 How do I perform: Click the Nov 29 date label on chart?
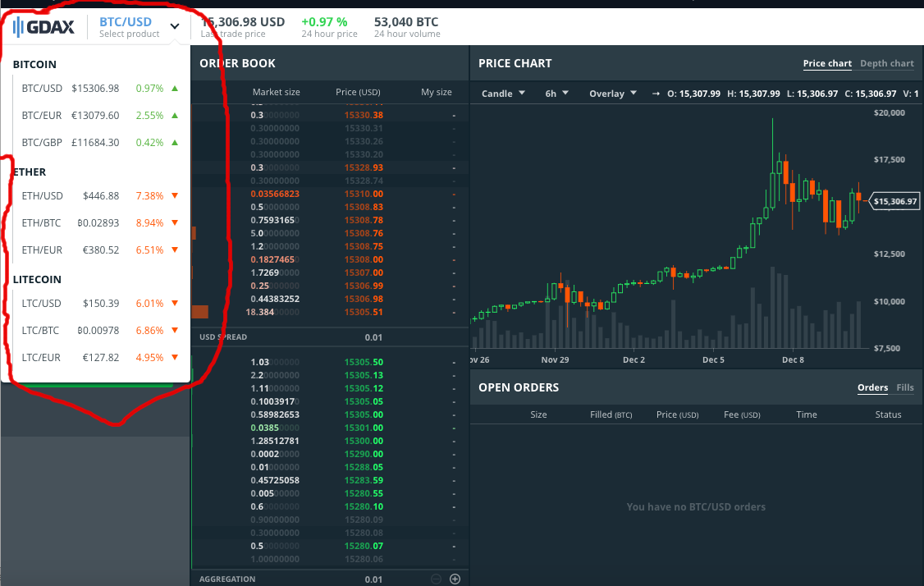point(555,359)
